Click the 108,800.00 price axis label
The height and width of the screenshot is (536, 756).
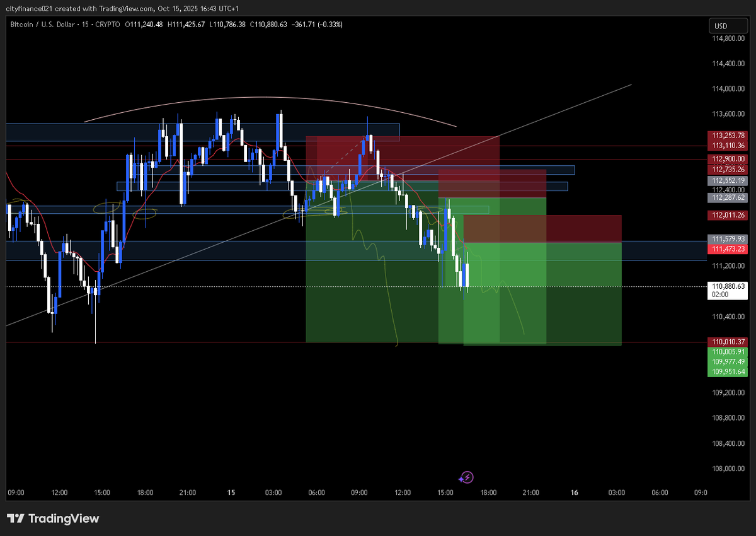(728, 417)
